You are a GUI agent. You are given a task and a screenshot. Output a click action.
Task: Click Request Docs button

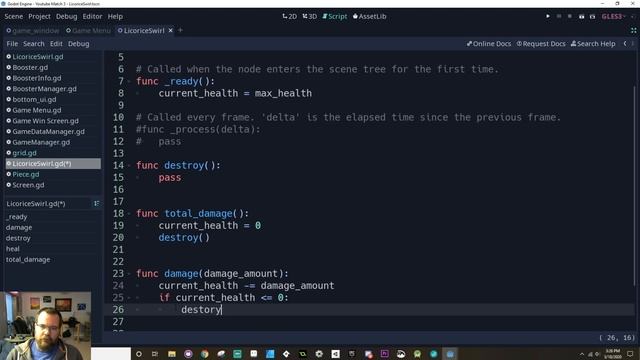[x=541, y=44]
